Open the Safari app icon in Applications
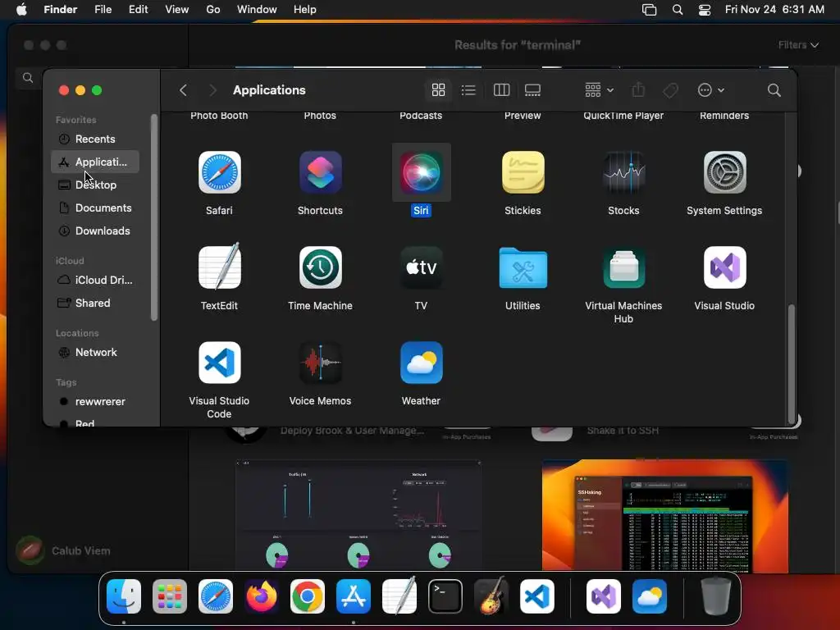Screen dimensions: 840x630 (219, 172)
